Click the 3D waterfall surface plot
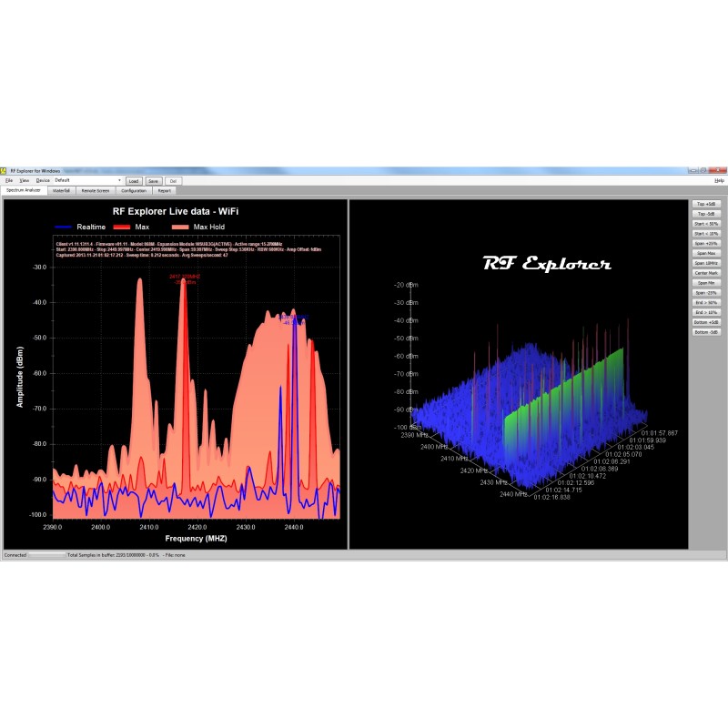 [530, 409]
